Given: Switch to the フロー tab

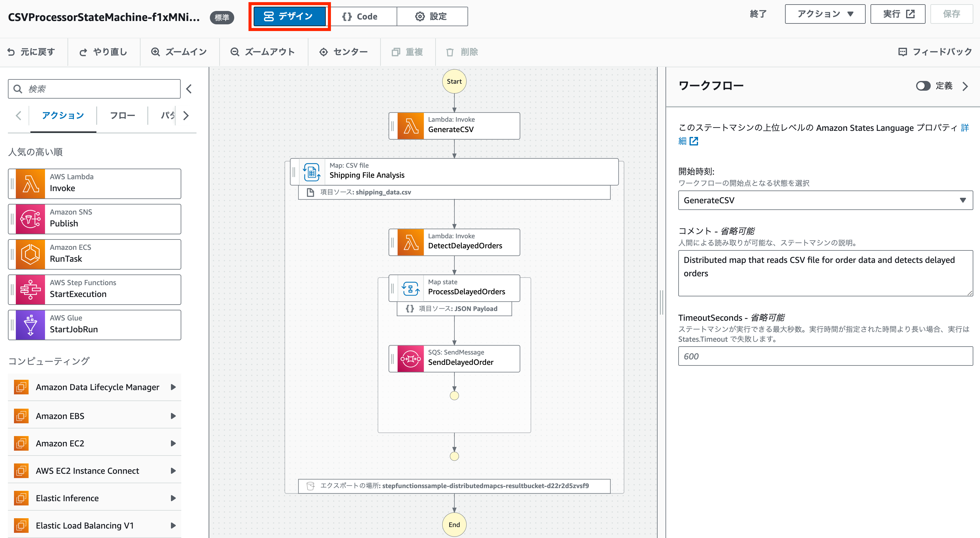Looking at the screenshot, I should coord(122,115).
